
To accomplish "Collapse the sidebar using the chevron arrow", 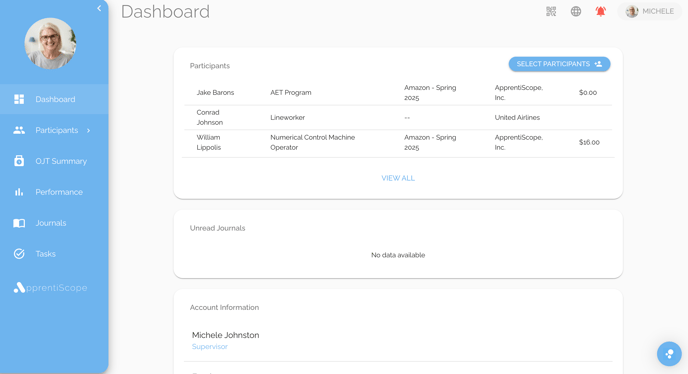I will (99, 8).
